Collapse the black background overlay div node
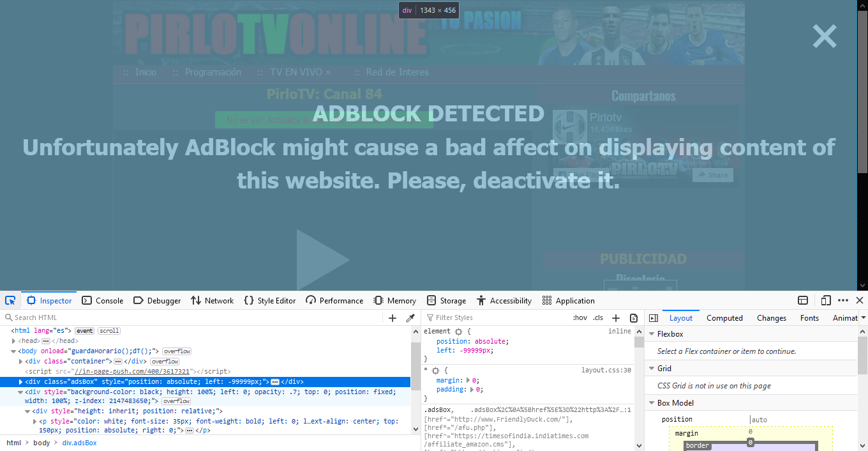 point(20,392)
